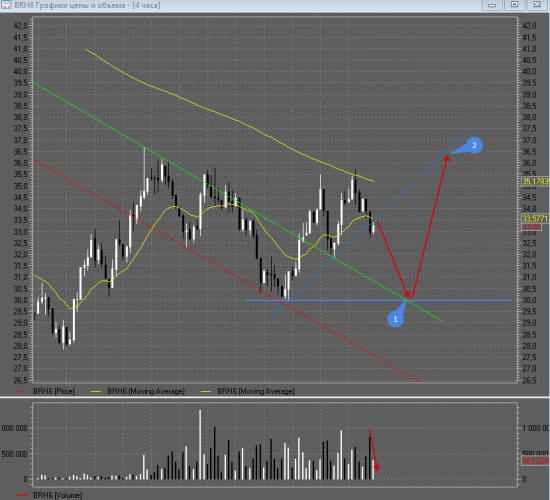Click the red arrowhead near marker 2
550x500 pixels.
[x=447, y=158]
